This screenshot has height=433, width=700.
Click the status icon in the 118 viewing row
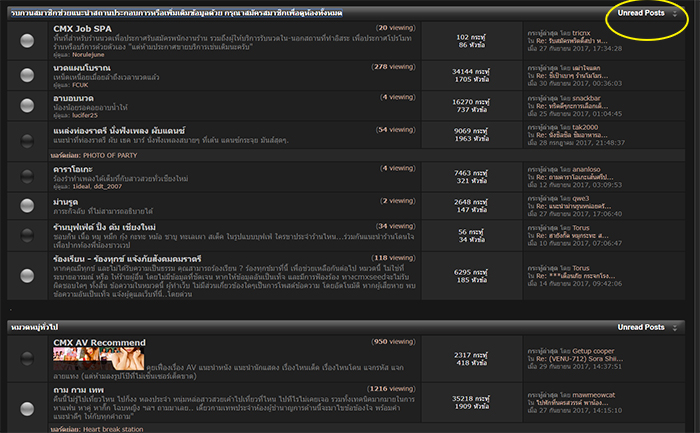pyautogui.click(x=27, y=275)
